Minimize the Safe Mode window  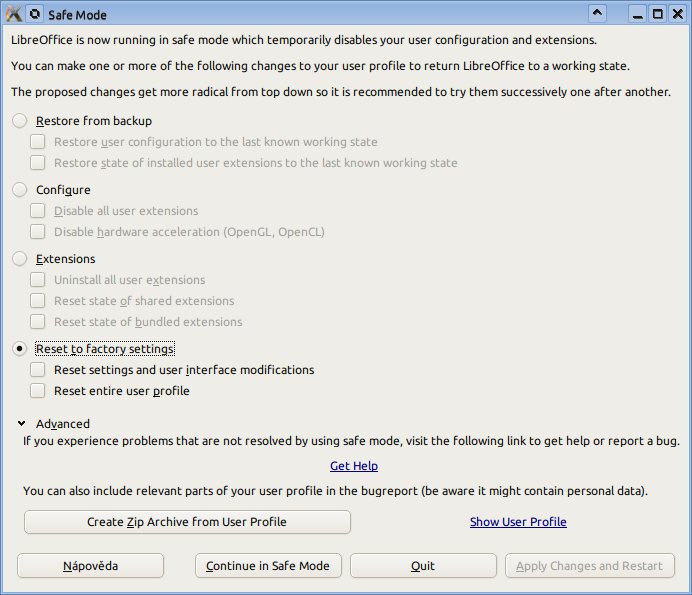[x=637, y=14]
